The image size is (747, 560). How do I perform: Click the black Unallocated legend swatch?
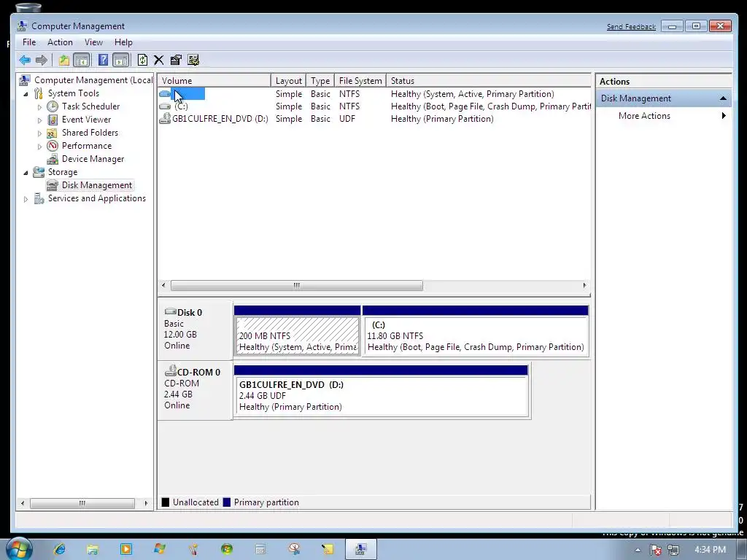166,502
